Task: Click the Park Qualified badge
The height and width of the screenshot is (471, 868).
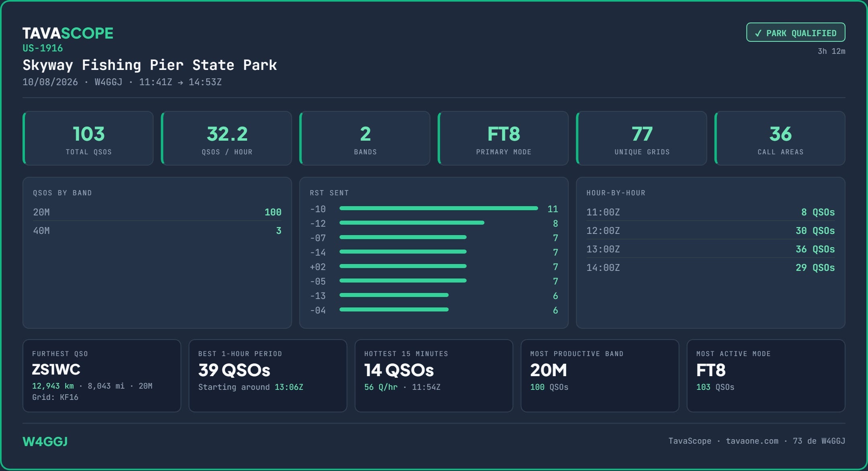Action: [796, 33]
